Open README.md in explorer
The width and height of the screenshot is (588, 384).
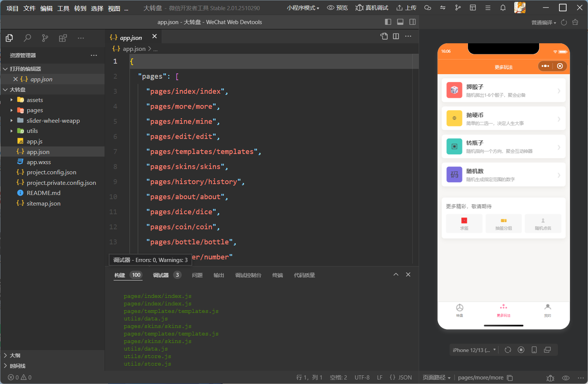[x=44, y=193]
